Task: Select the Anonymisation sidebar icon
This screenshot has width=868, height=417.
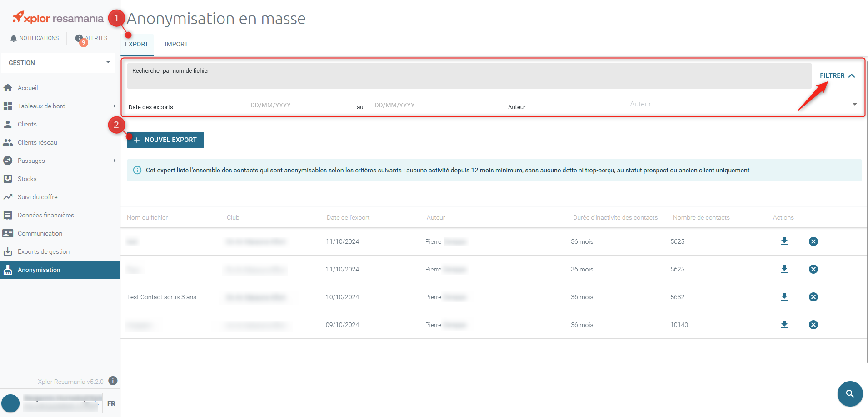Action: click(x=8, y=269)
